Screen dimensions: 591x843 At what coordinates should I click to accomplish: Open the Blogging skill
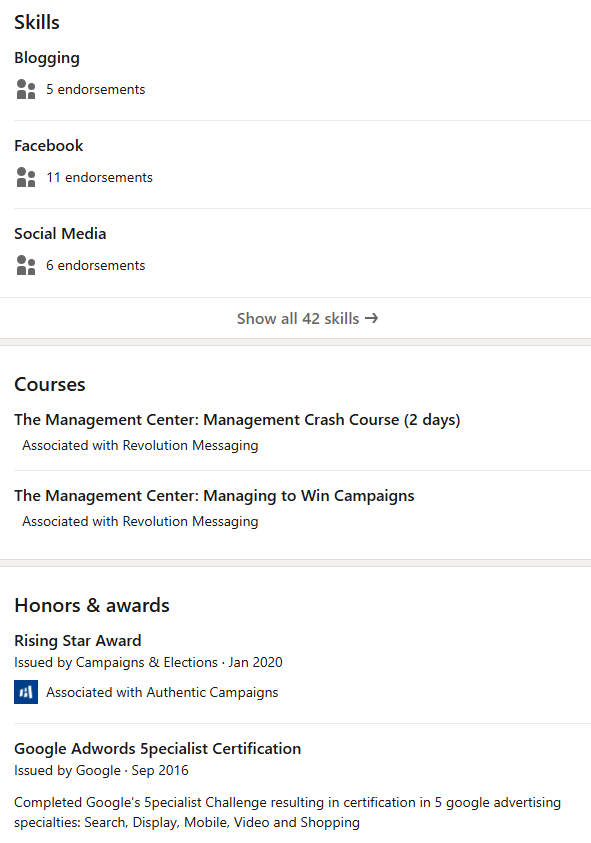[47, 58]
